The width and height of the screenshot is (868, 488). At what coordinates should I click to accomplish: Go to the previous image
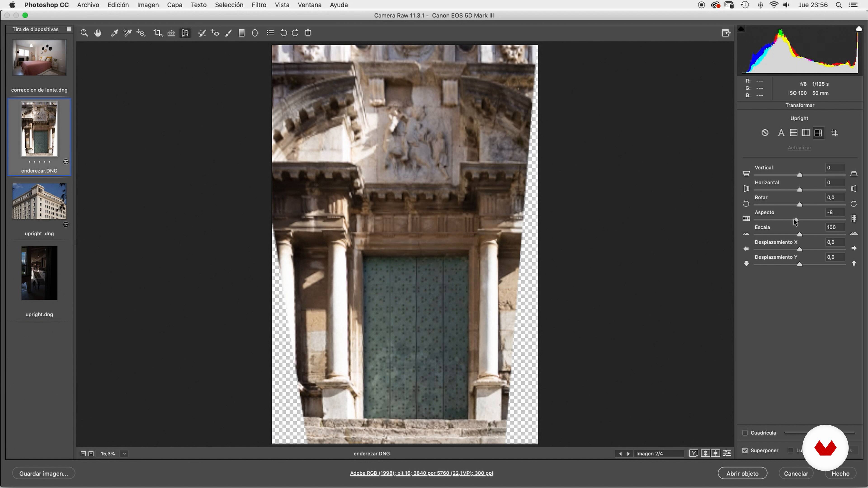coord(620,454)
